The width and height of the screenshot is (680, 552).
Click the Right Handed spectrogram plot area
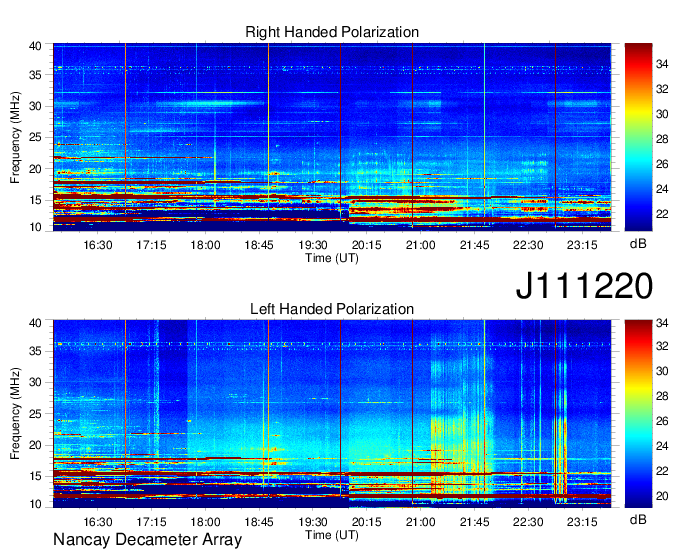332,137
